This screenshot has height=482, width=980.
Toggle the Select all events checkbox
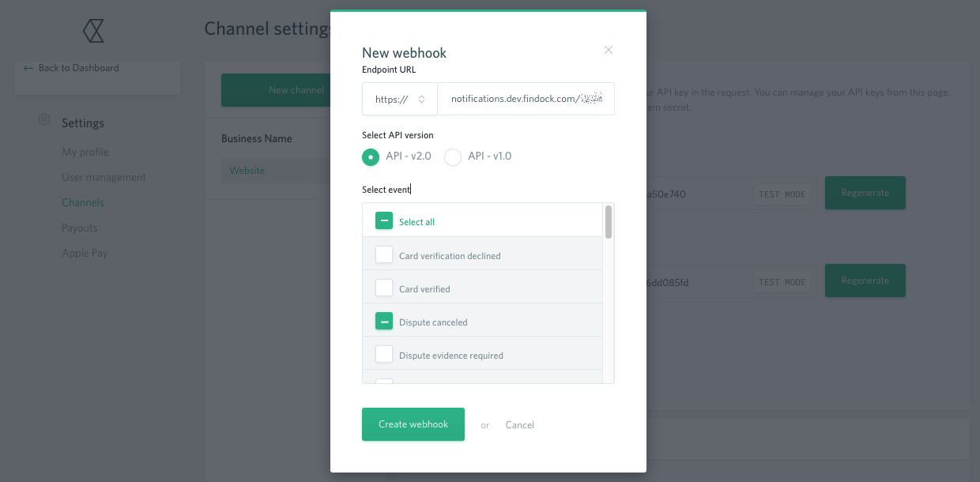384,220
